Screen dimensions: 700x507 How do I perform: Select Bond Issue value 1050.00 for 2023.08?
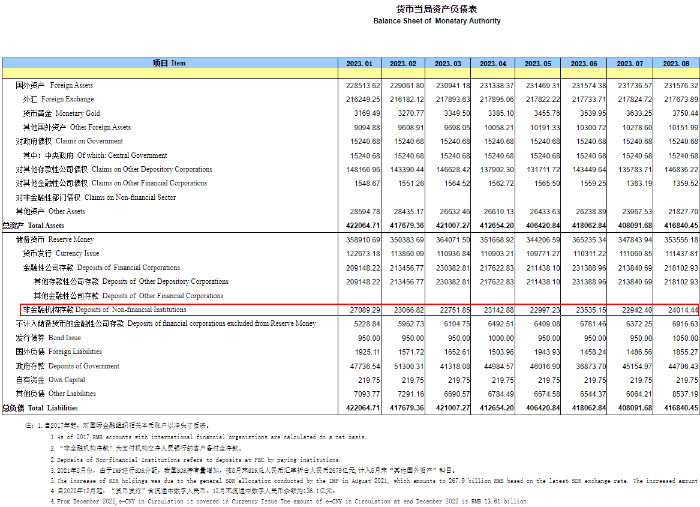point(685,338)
